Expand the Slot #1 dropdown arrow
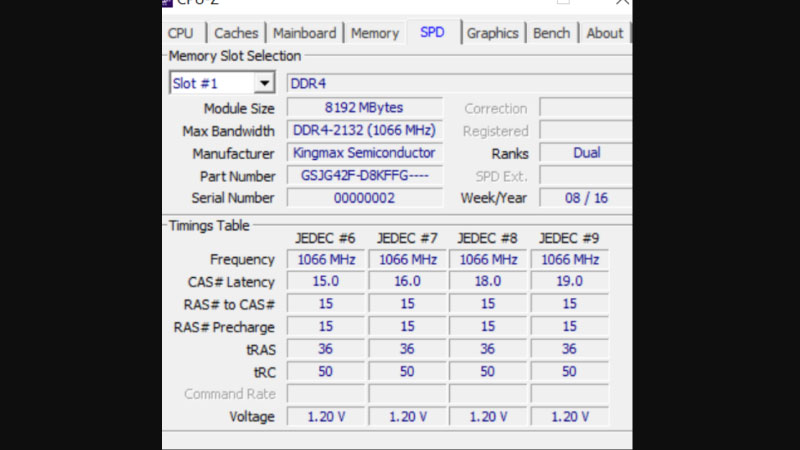 (x=264, y=84)
